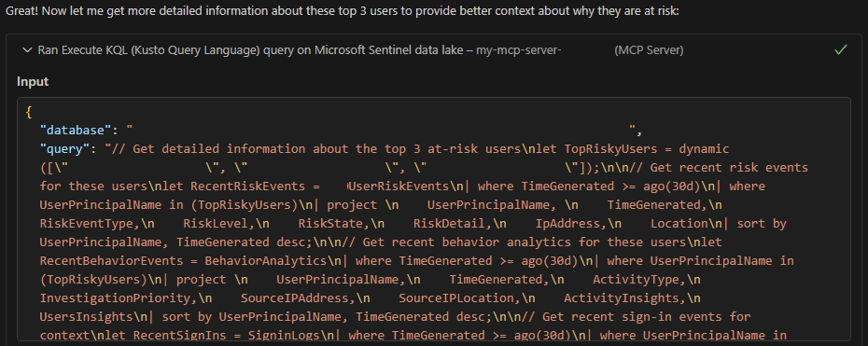Viewport: 868px width, 346px height.
Task: Click the text 'UsersInsights' in the query
Action: pos(87,317)
